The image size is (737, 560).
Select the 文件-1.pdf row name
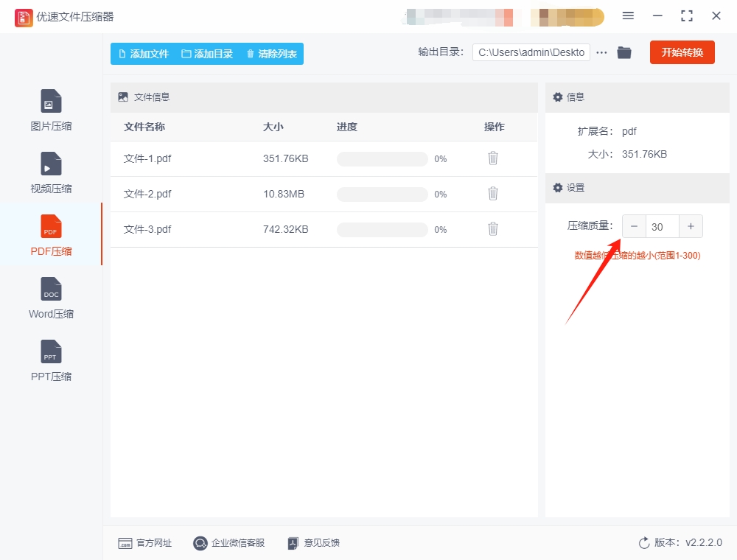coord(147,159)
